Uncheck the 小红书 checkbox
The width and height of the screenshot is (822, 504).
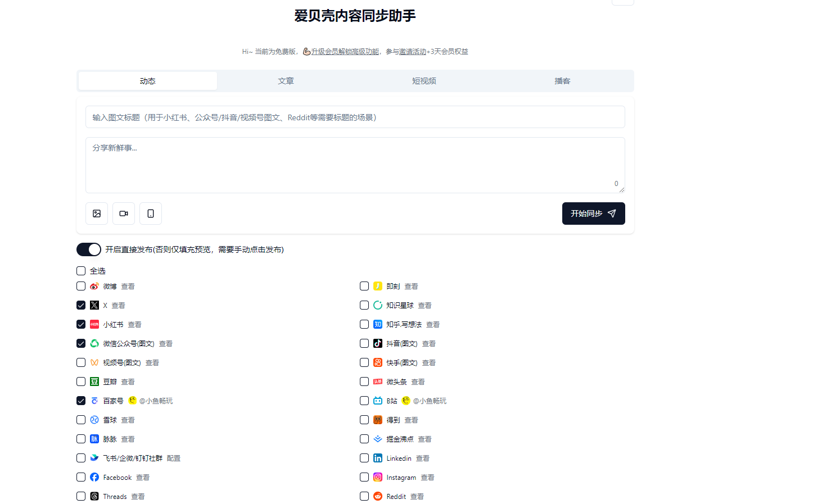point(81,324)
